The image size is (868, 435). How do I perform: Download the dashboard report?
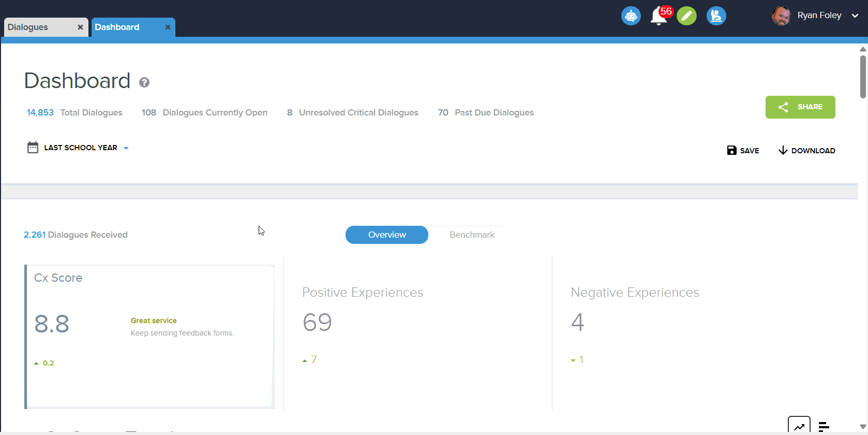(x=806, y=151)
